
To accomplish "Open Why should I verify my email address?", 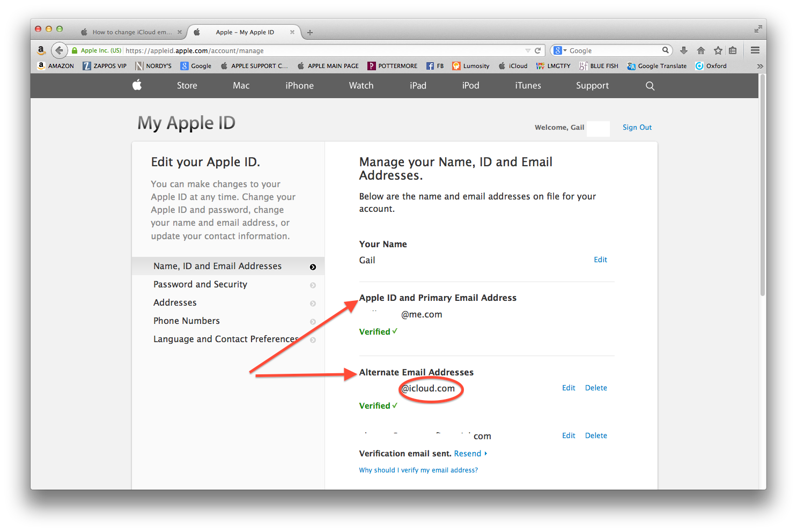I will click(418, 470).
